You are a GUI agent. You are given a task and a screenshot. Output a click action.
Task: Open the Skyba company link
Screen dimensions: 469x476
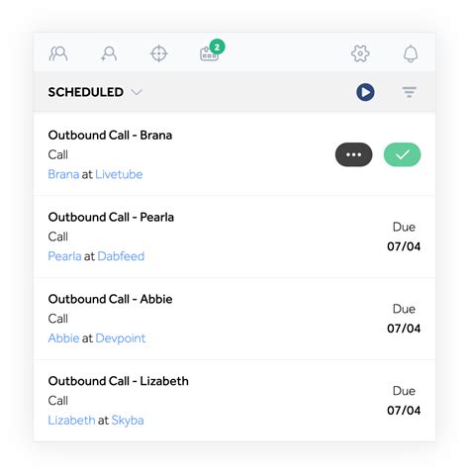128,421
